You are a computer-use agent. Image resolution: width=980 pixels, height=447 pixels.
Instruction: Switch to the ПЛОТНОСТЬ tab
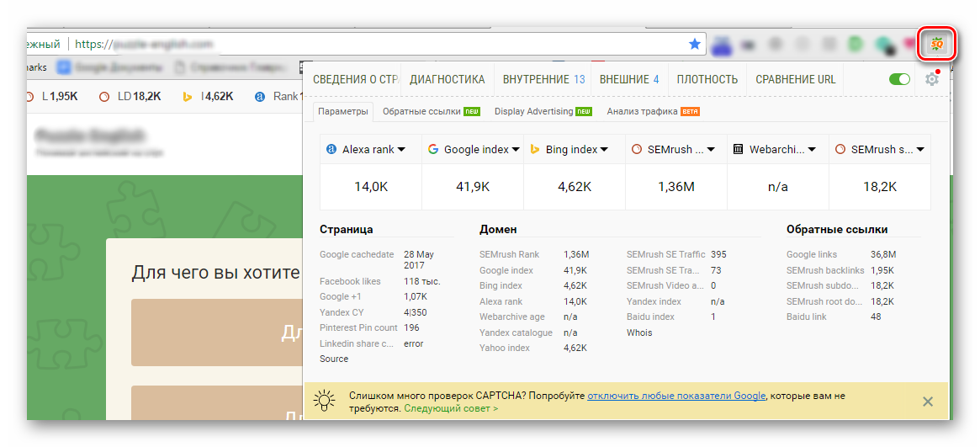tap(707, 79)
